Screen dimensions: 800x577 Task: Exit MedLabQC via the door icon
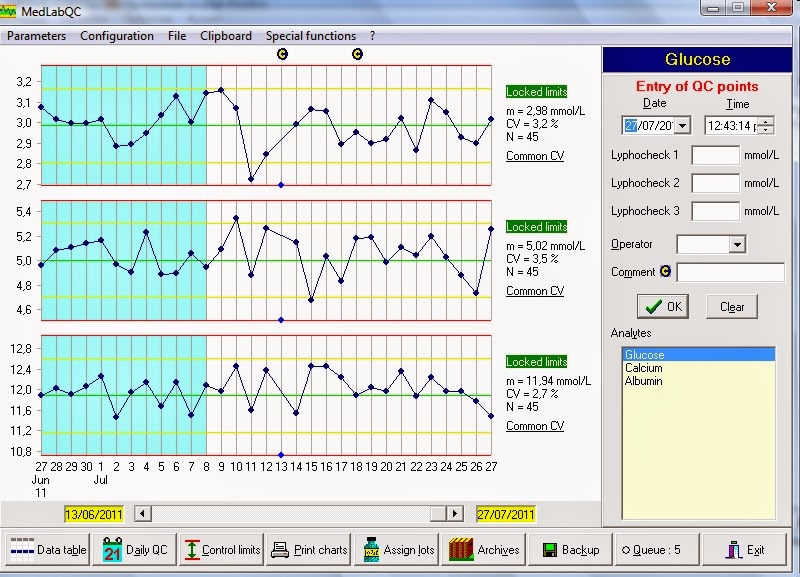point(735,549)
